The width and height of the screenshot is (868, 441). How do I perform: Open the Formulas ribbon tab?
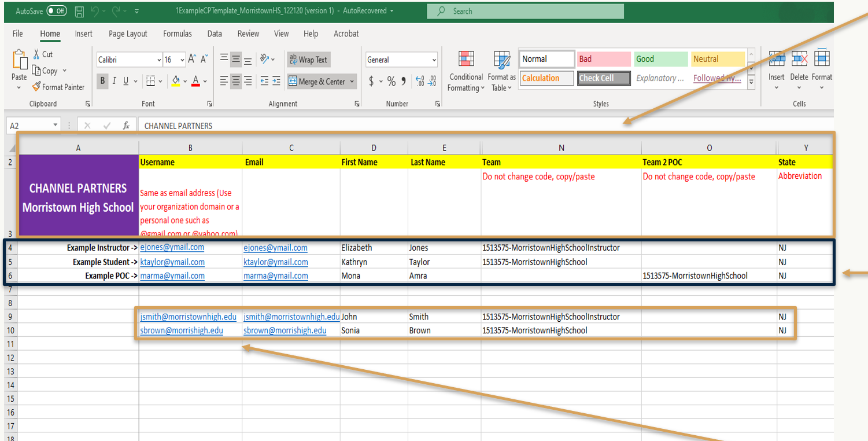pyautogui.click(x=177, y=34)
